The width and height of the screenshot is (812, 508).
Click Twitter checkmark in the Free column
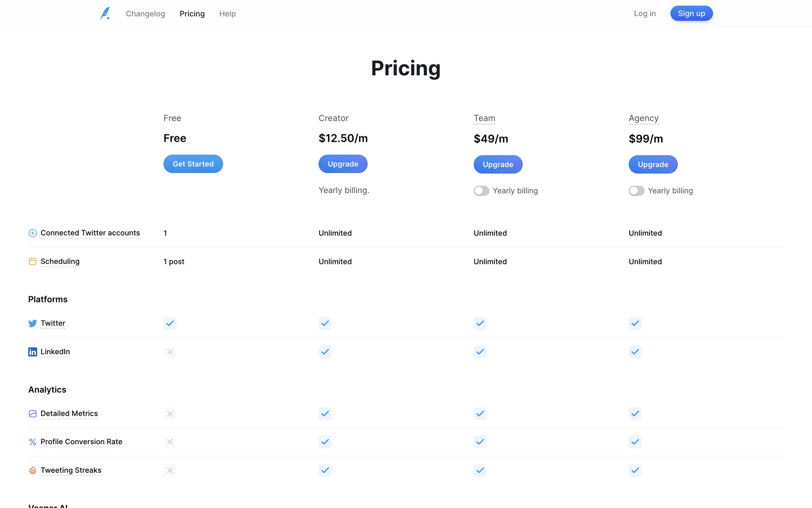point(170,323)
